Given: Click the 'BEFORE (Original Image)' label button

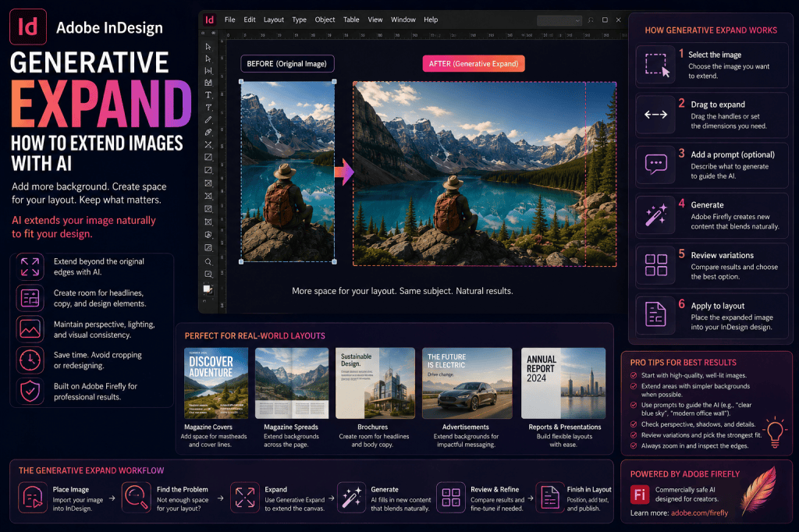Looking at the screenshot, I should (x=287, y=64).
